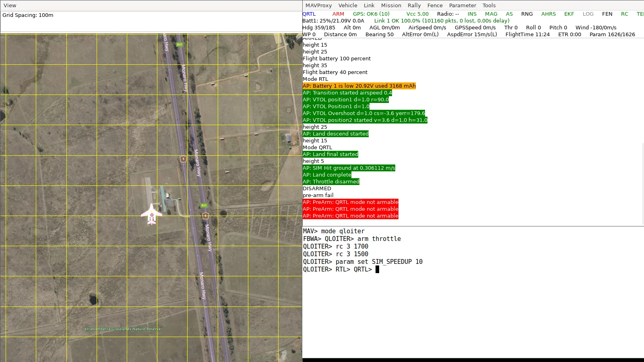Click the 'pre-arm fail' console line
The height and width of the screenshot is (362, 644).
[318, 195]
